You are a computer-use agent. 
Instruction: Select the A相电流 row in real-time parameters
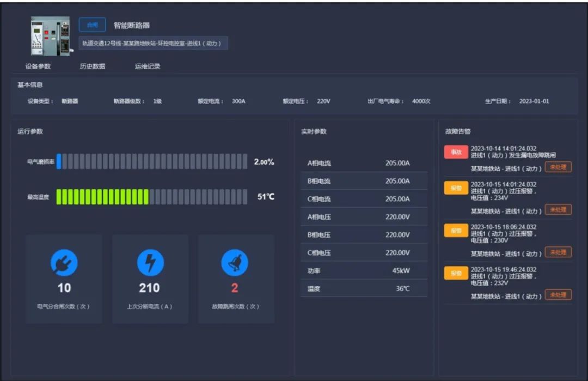click(364, 163)
